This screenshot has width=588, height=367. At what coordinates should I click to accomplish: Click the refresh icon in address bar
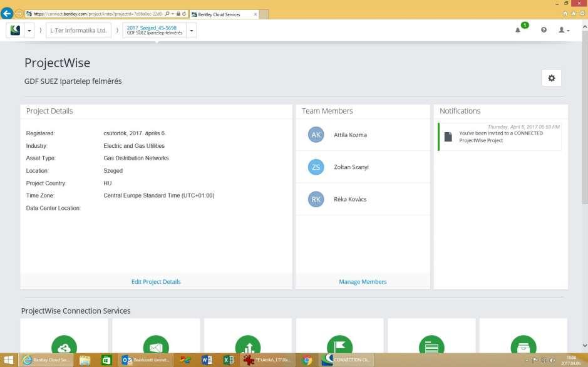coord(184,14)
